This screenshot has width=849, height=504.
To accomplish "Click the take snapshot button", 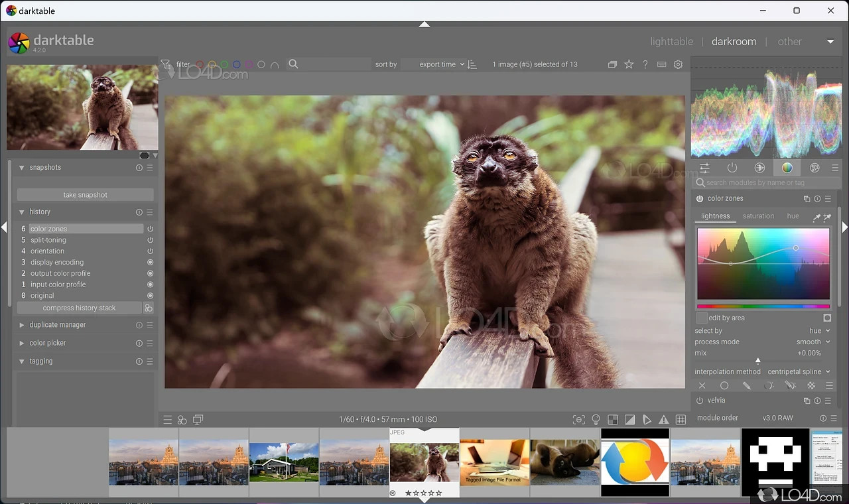I will click(x=85, y=195).
